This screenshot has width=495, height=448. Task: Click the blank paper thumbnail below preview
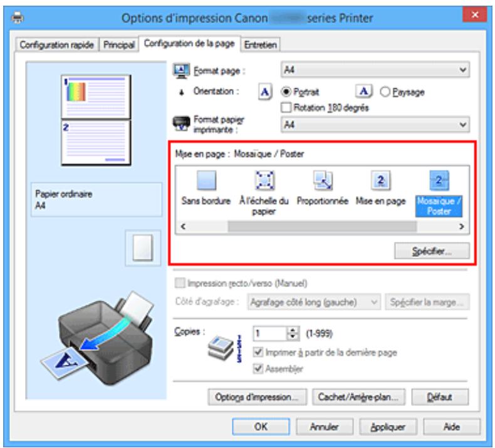tap(143, 248)
